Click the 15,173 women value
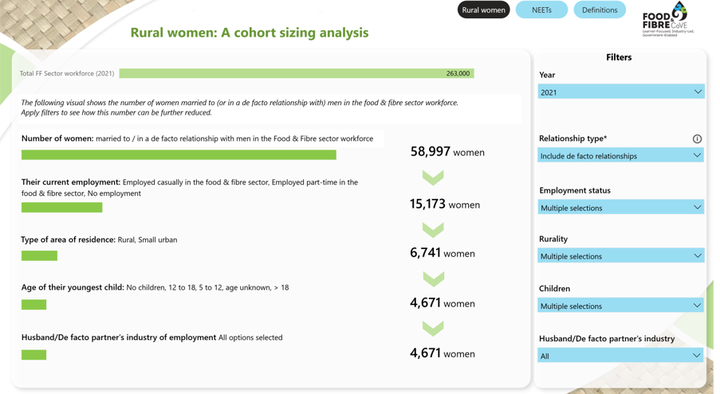The width and height of the screenshot is (720, 394). [x=444, y=204]
